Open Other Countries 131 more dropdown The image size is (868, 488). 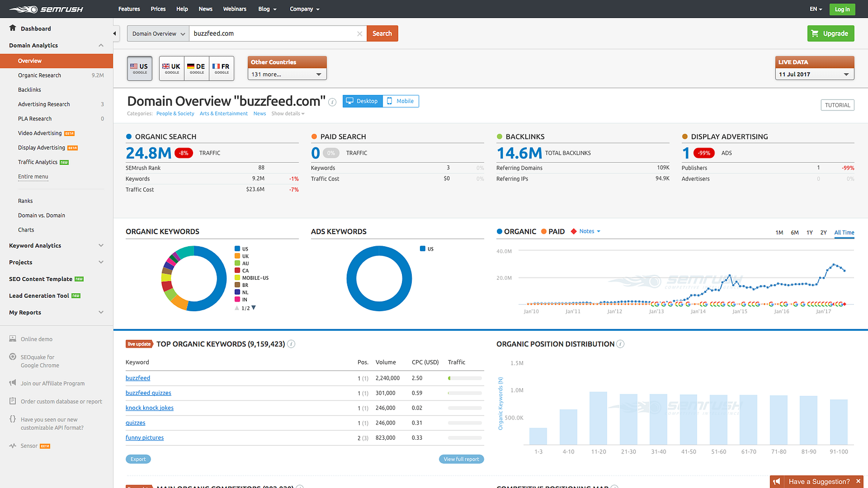(x=287, y=74)
